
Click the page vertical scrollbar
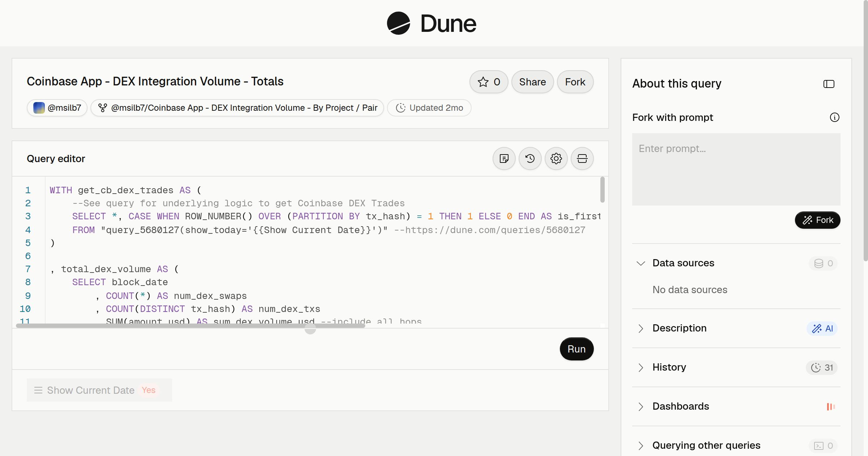(x=865, y=130)
